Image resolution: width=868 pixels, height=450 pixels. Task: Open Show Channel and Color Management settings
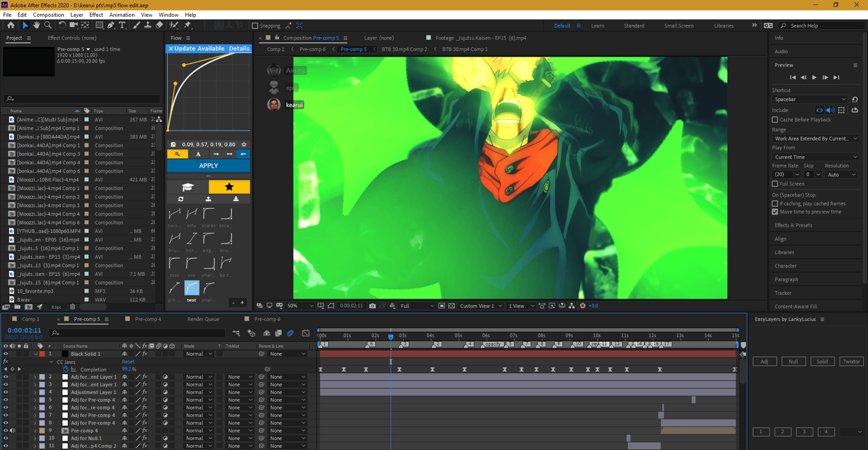tap(392, 306)
